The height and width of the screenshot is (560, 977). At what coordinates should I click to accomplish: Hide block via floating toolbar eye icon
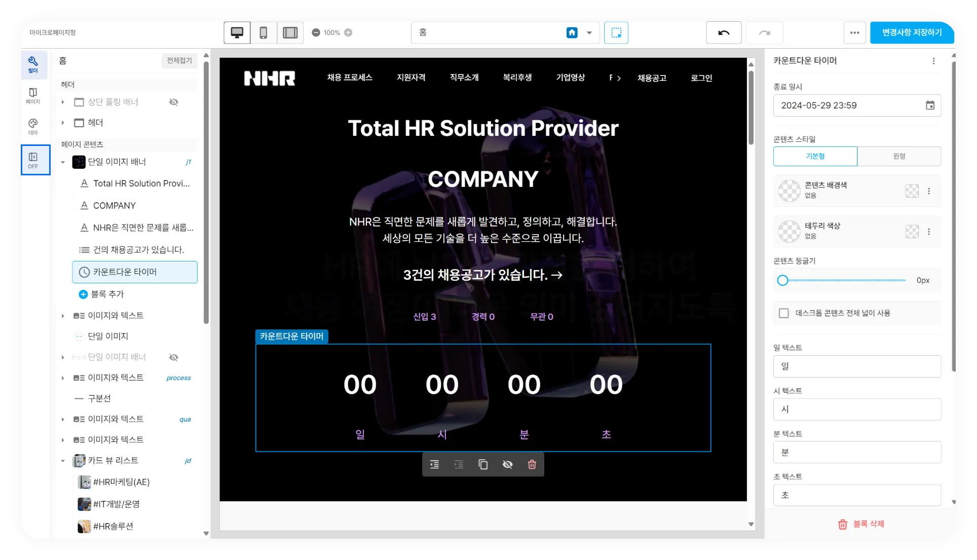pyautogui.click(x=507, y=464)
